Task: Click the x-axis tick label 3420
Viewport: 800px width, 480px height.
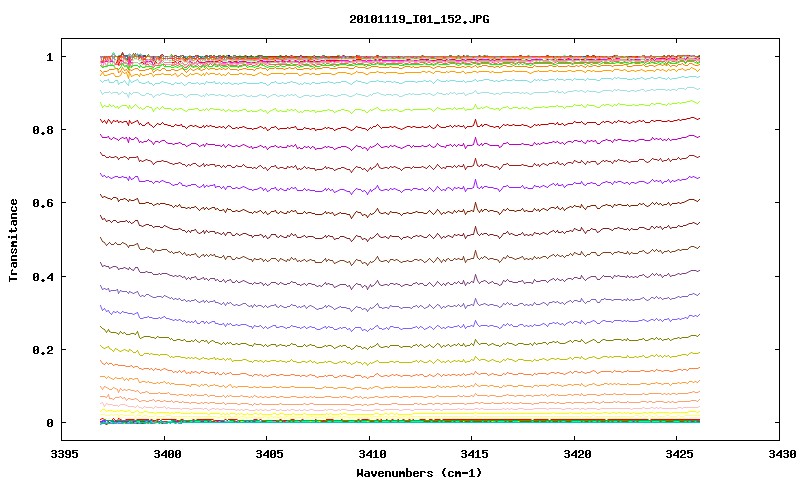Action: point(577,454)
